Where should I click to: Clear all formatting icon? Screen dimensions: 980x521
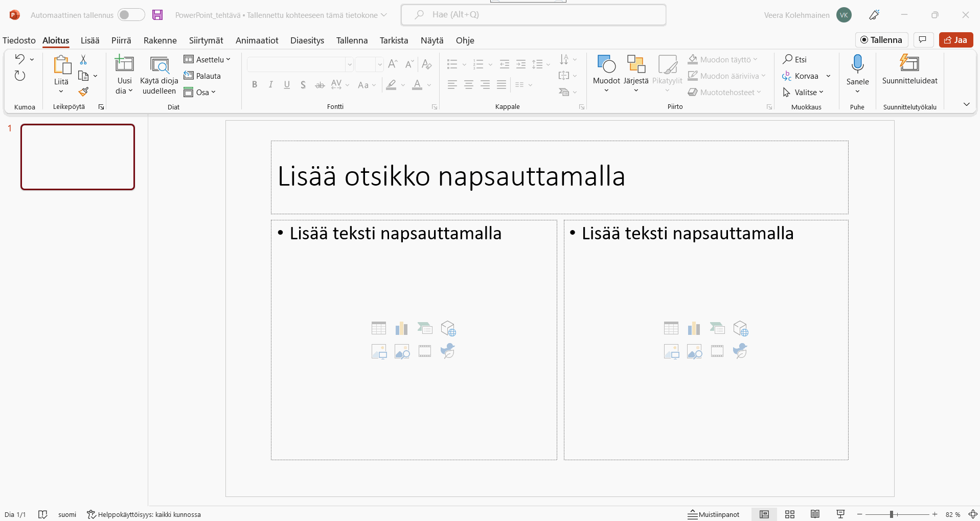pos(427,64)
